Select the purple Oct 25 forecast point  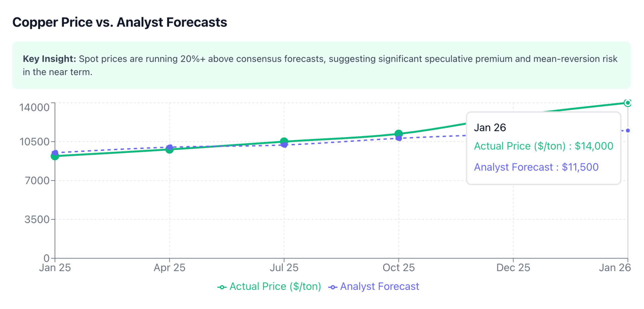tap(398, 138)
